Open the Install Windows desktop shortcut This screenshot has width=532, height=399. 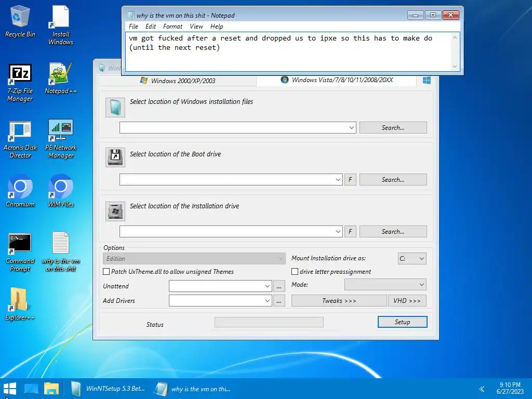pyautogui.click(x=61, y=26)
